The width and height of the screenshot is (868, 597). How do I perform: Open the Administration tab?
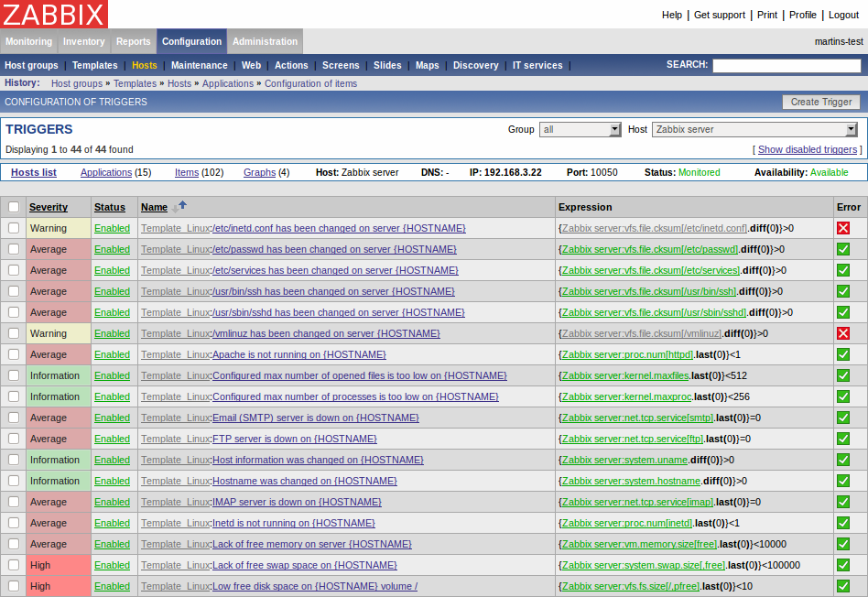pos(265,41)
